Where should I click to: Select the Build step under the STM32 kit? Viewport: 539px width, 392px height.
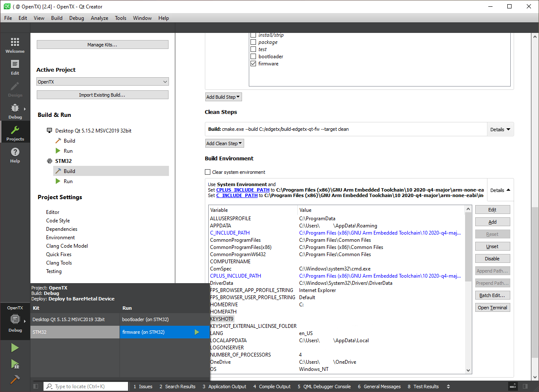69,171
